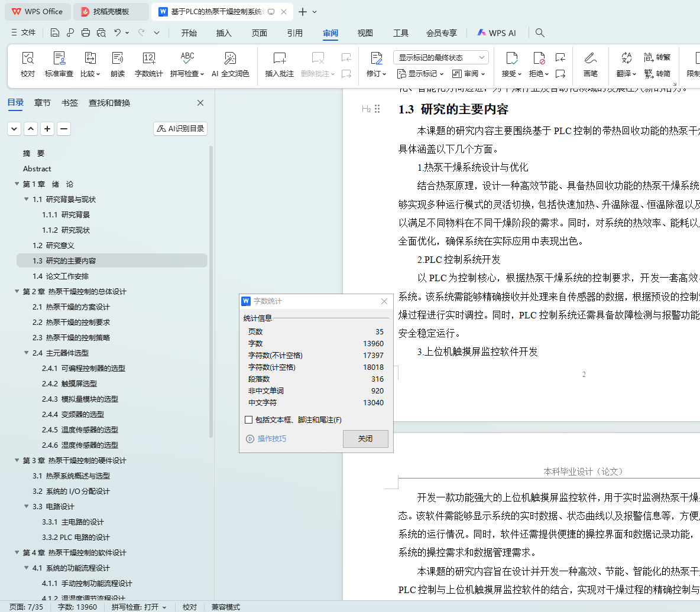Open the new tab plus button
Screen dimensions: 700x612
point(303,12)
